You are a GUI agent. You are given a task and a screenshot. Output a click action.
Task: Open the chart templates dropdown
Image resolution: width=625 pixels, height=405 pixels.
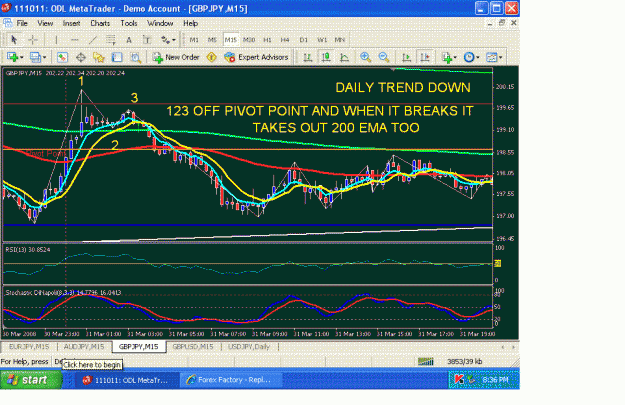(494, 57)
